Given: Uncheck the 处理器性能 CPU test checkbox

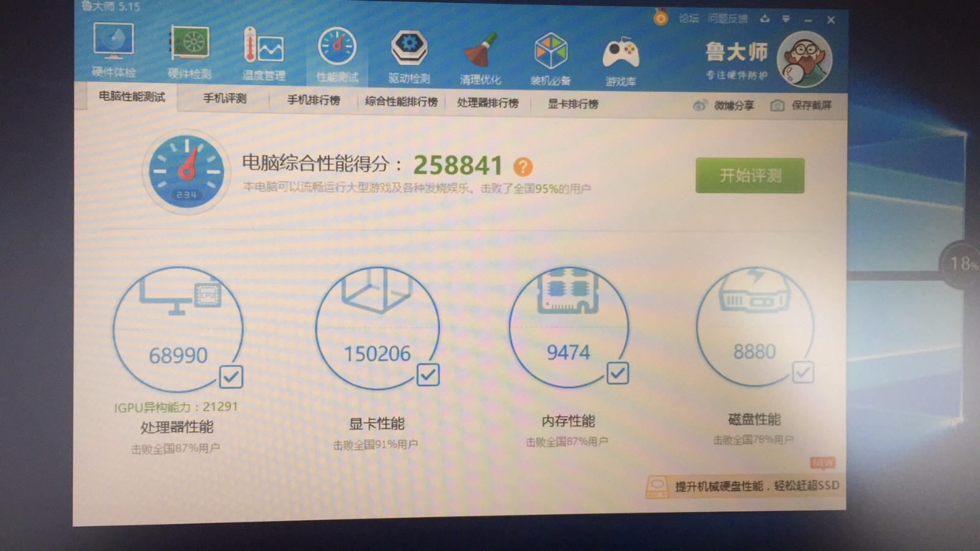Looking at the screenshot, I should click(x=231, y=377).
